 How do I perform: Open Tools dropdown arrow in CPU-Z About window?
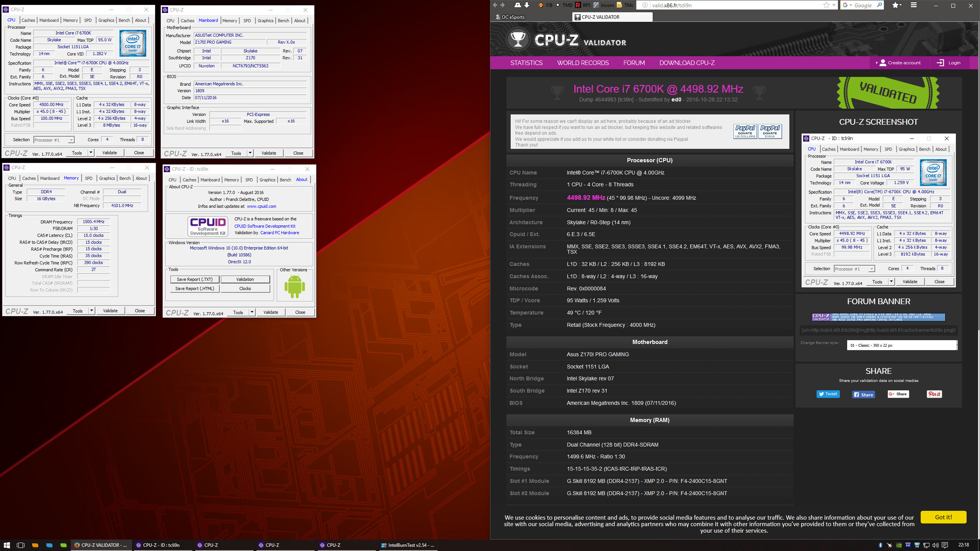(x=252, y=312)
